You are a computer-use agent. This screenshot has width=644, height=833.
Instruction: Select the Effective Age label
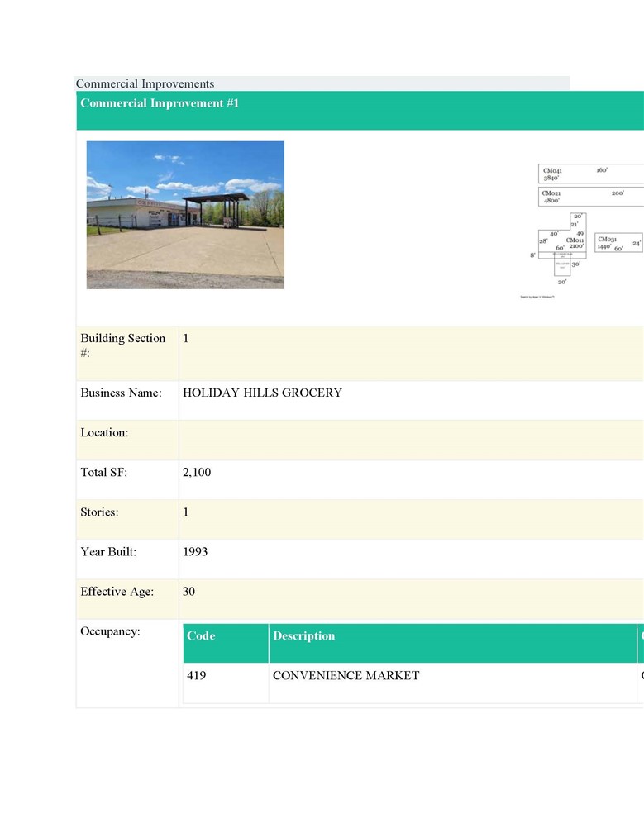(117, 592)
